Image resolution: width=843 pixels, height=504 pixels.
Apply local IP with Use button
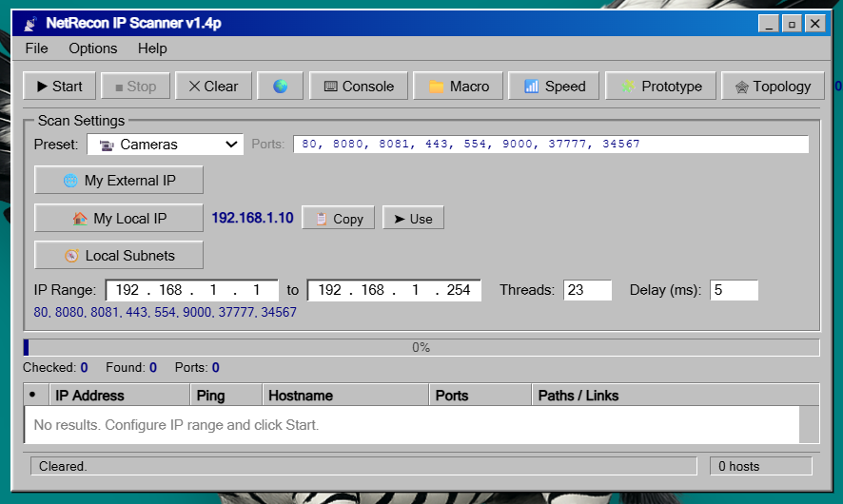pos(414,218)
